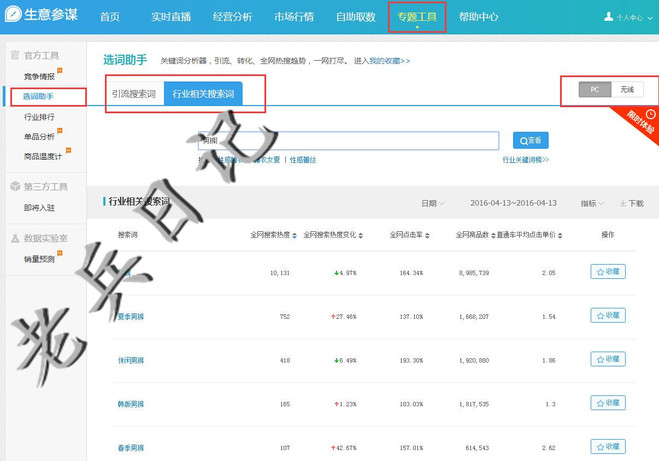Click the 官方工具 section icon in sidebar
Viewport: 659px width, 461px height.
(15, 55)
